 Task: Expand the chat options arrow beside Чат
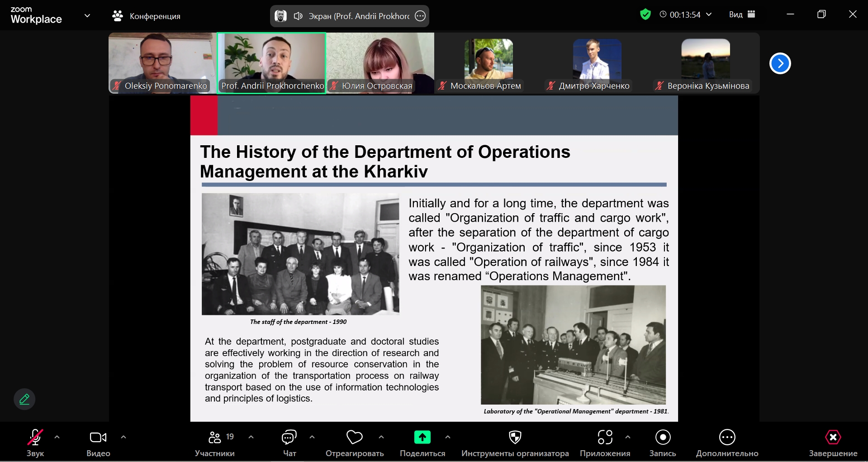point(312,437)
